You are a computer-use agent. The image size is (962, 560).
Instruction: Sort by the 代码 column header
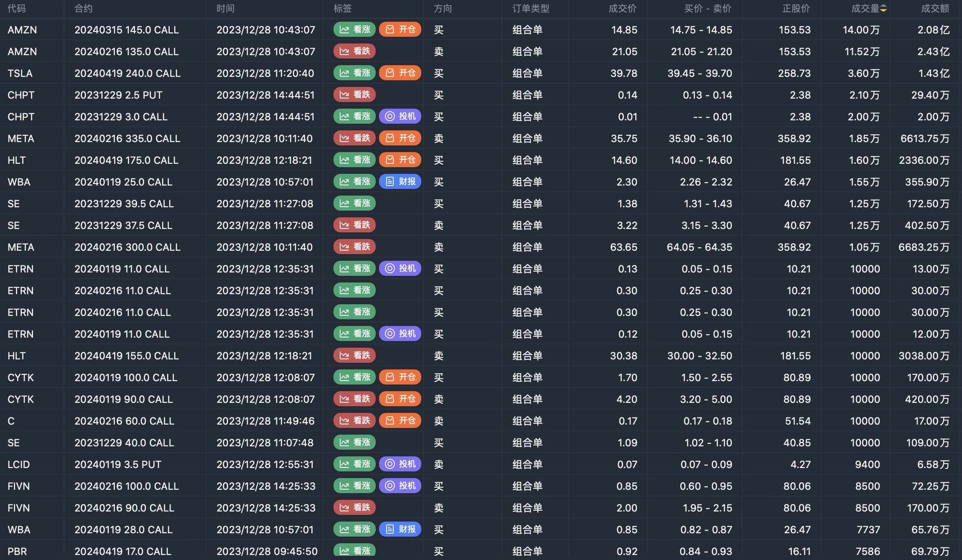coord(17,9)
